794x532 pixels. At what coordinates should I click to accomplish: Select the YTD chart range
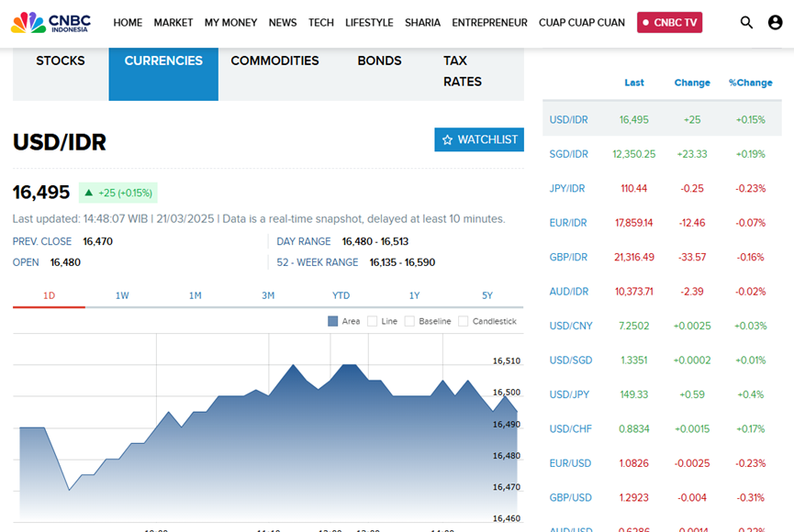point(341,295)
